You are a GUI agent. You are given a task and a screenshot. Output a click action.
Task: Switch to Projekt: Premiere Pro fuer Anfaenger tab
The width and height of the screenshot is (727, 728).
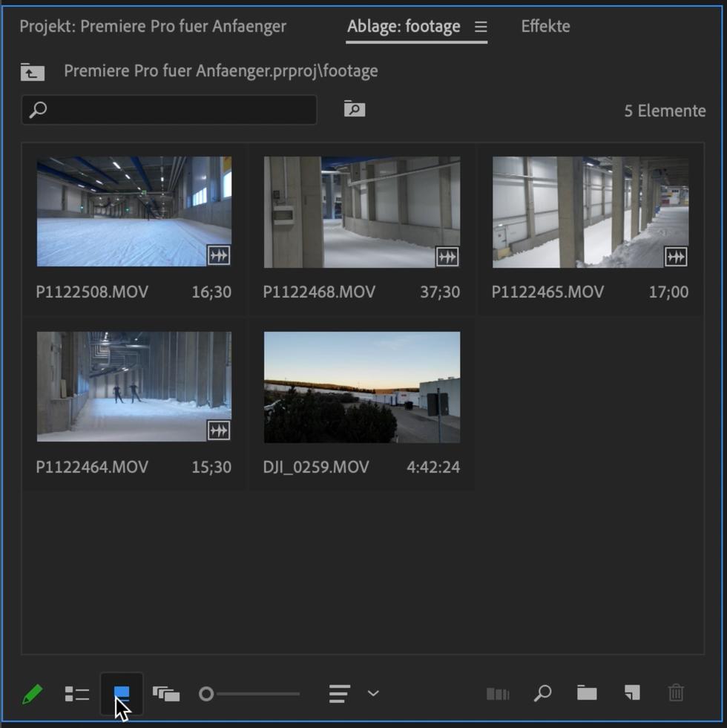[x=153, y=27]
